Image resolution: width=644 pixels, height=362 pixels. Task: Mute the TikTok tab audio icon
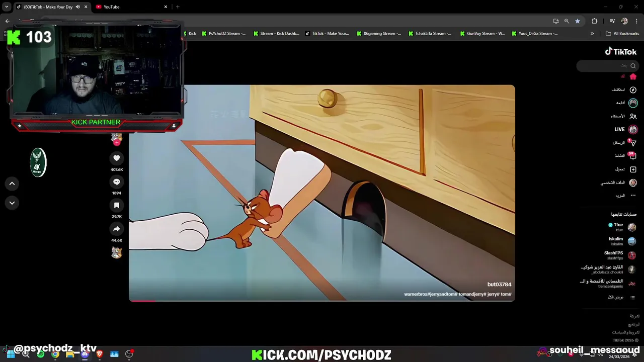pyautogui.click(x=77, y=7)
